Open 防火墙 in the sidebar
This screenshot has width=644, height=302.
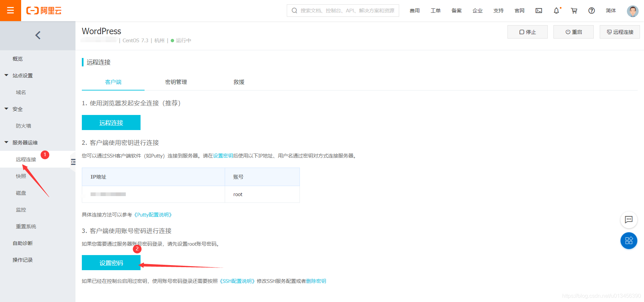(23, 126)
